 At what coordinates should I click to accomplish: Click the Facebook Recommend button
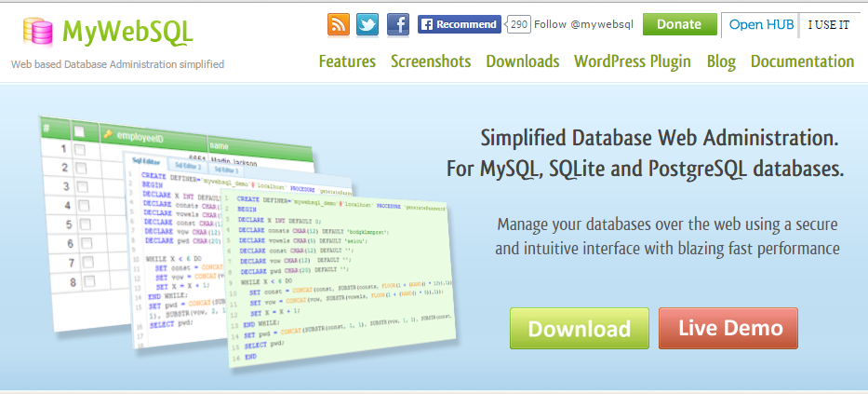click(459, 24)
